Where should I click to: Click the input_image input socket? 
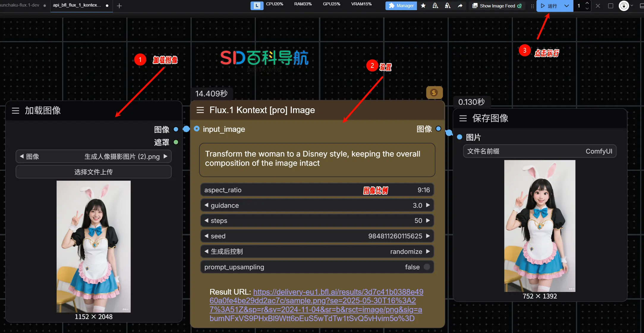[197, 129]
